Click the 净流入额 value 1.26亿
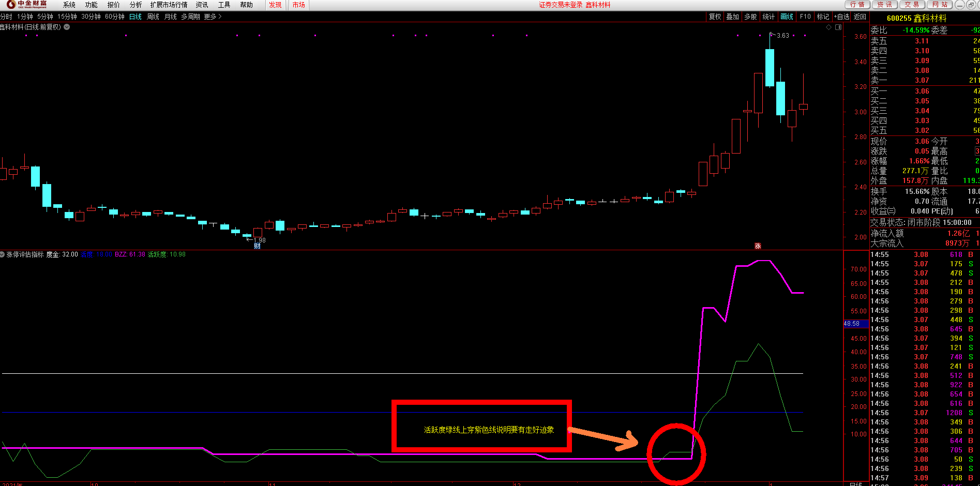The image size is (980, 486). (959, 233)
